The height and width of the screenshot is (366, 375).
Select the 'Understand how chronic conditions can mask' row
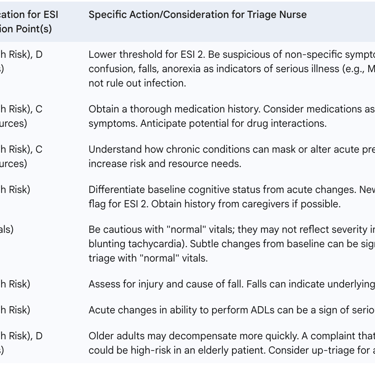(232, 156)
